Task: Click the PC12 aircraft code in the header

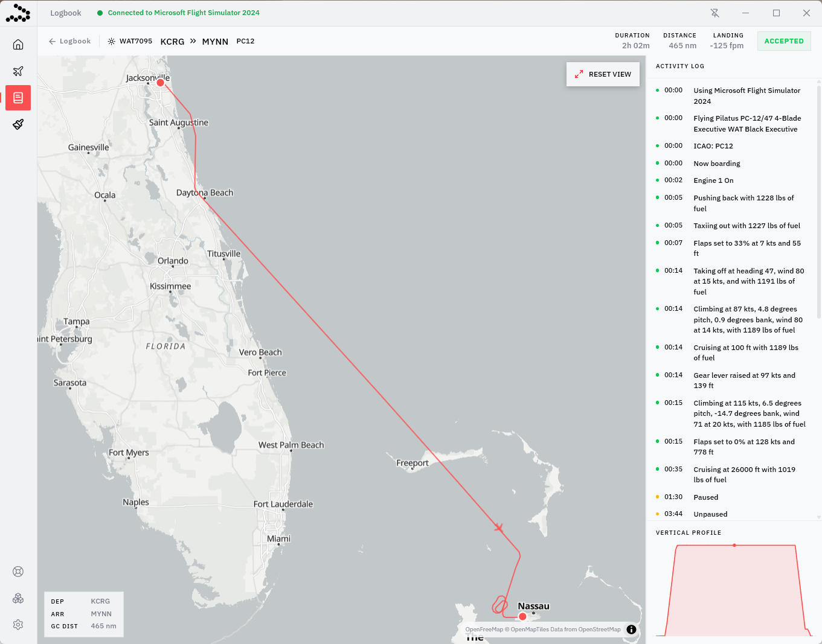Action: 245,41
